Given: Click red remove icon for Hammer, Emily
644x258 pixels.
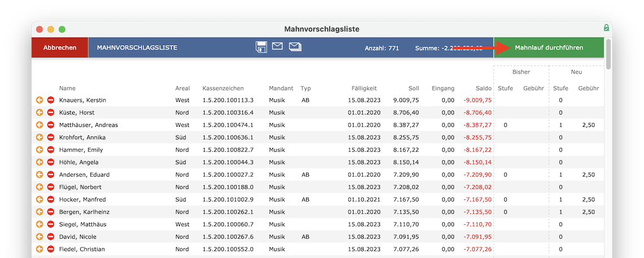Looking at the screenshot, I should (x=51, y=150).
